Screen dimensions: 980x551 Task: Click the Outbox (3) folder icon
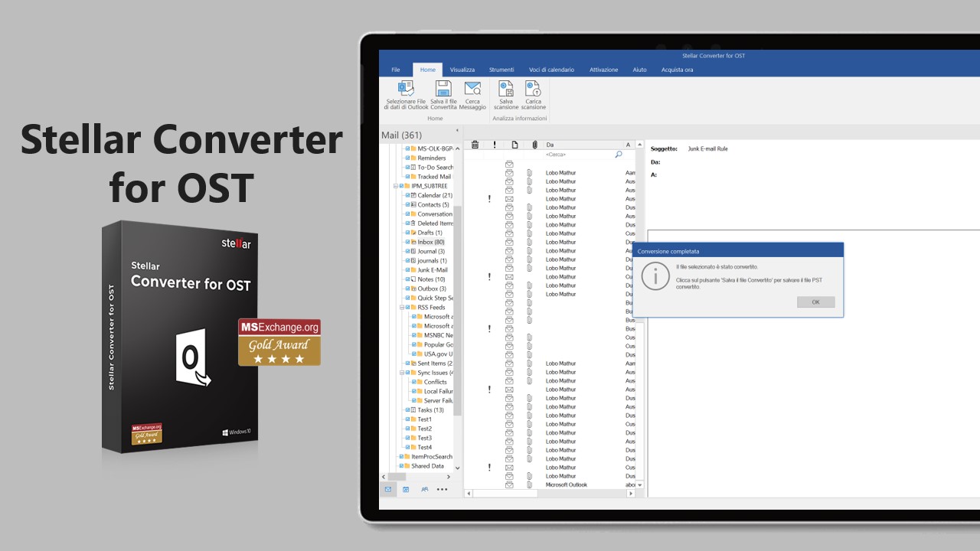[x=413, y=289]
